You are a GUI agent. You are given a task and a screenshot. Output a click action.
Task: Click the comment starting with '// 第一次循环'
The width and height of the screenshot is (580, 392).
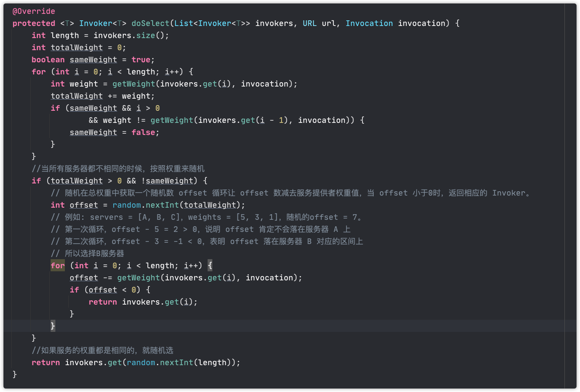click(x=201, y=229)
